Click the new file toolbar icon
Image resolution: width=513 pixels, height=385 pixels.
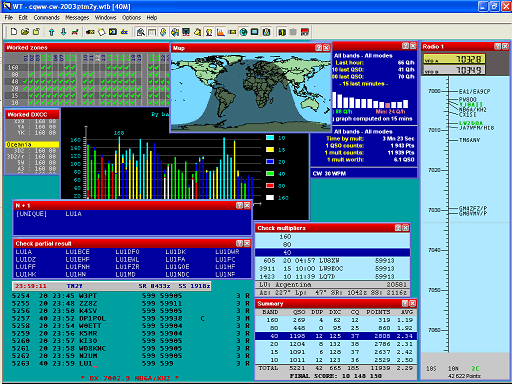click(x=14, y=32)
